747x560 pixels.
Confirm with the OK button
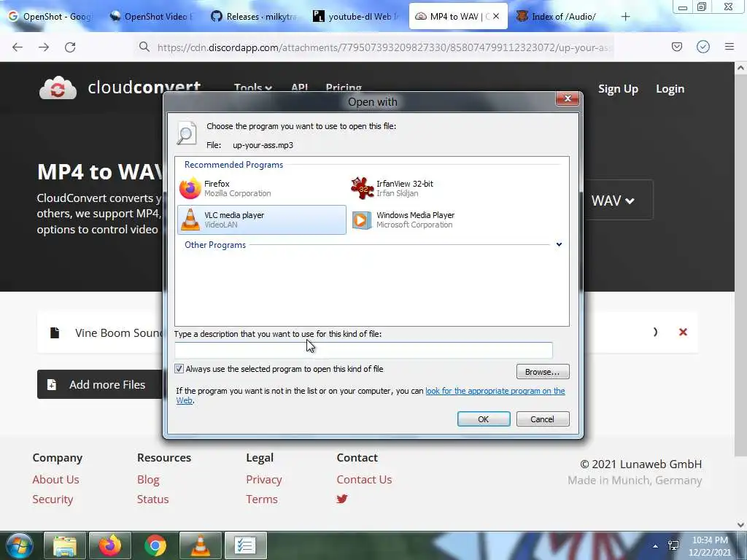(x=484, y=419)
